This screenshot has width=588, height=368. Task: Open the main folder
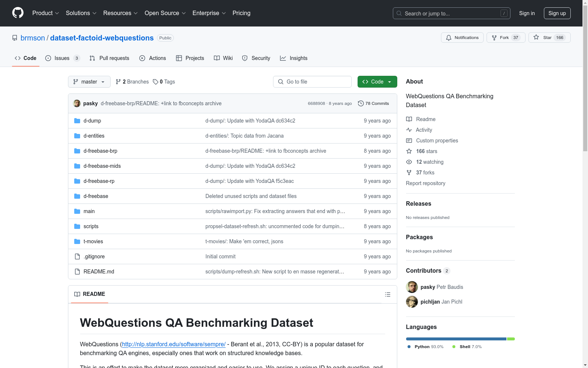(x=89, y=211)
